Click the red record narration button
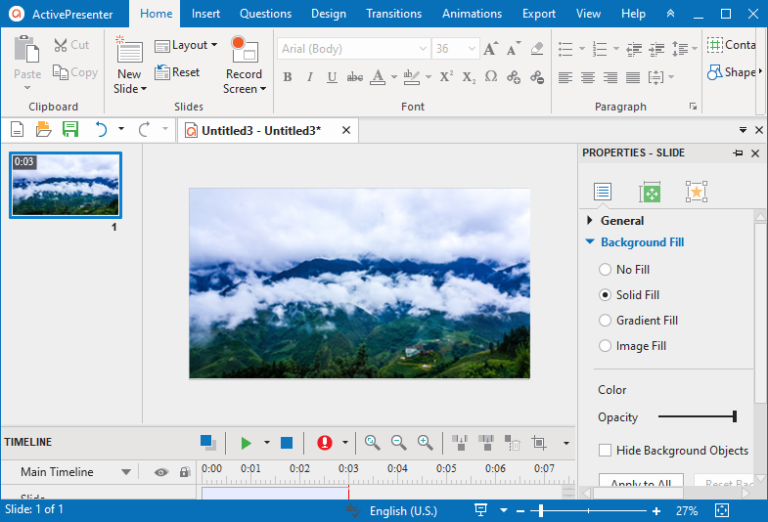 coord(324,443)
